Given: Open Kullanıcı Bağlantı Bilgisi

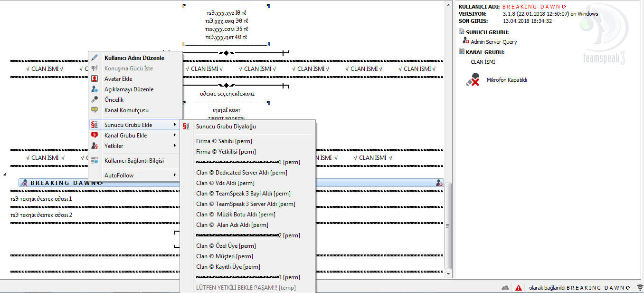Looking at the screenshot, I should coord(135,161).
